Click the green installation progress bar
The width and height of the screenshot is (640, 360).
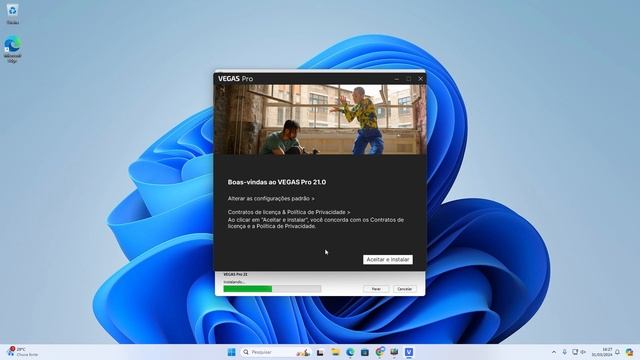(x=272, y=289)
